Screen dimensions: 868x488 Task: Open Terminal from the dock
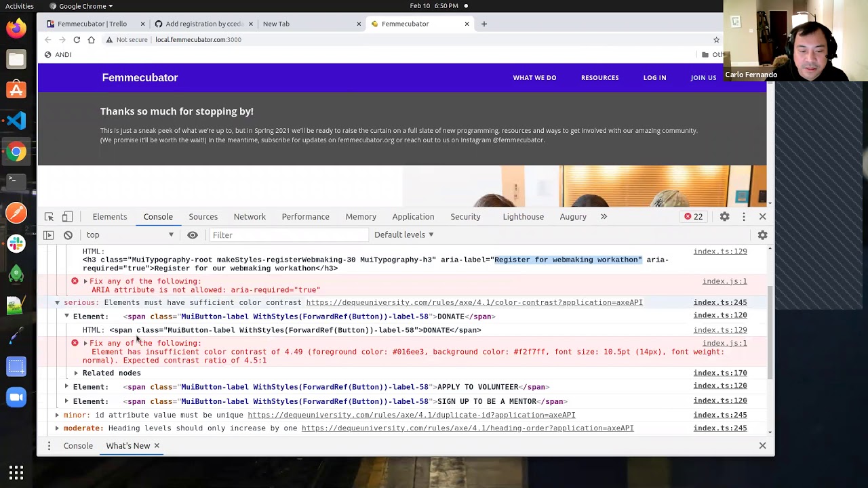point(16,180)
